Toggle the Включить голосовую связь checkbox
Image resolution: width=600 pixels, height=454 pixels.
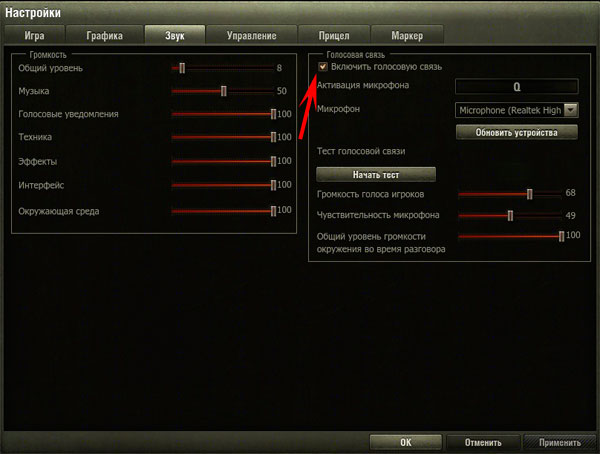point(322,66)
